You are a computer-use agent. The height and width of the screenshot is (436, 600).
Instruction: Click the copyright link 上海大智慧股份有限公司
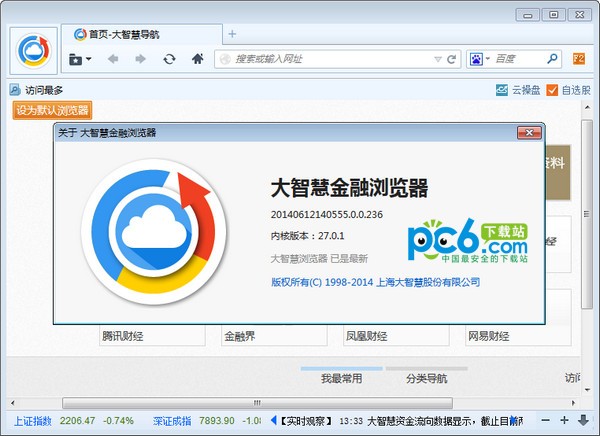(428, 282)
